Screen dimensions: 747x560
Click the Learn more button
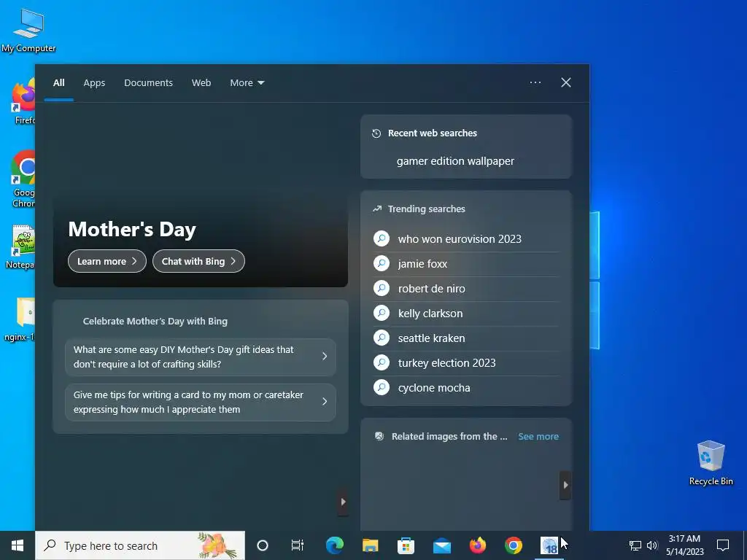[107, 261]
